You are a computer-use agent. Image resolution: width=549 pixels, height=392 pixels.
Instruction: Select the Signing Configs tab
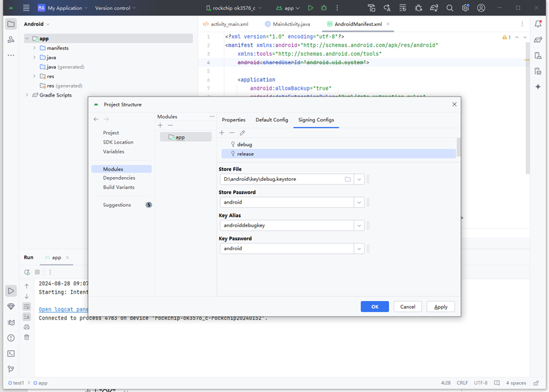click(x=316, y=120)
